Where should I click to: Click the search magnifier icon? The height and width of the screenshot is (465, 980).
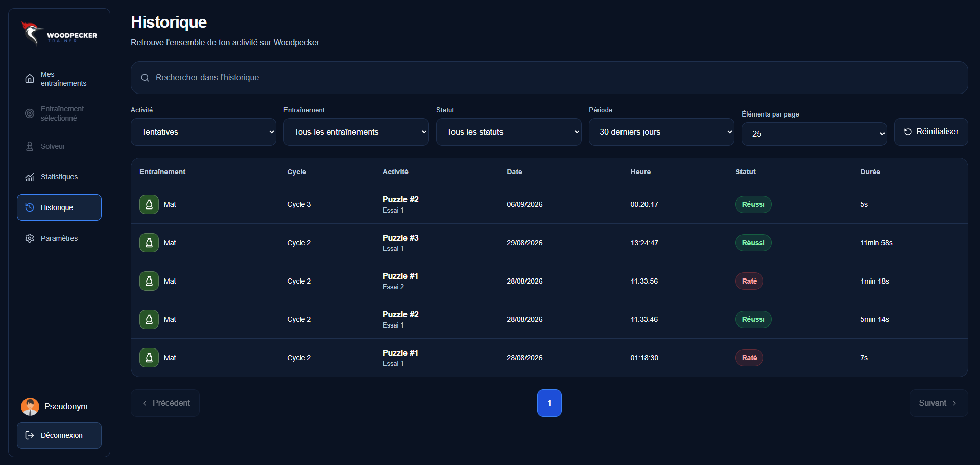[x=145, y=78]
